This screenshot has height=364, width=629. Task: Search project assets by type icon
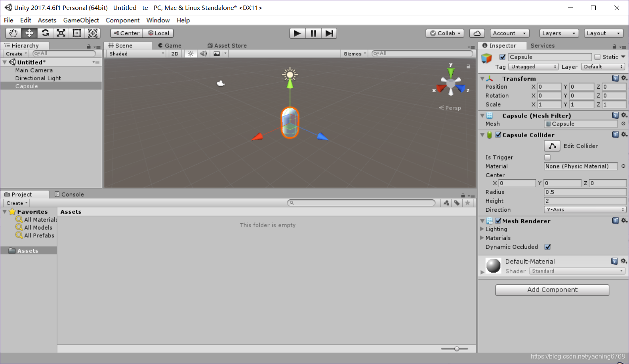coord(446,203)
